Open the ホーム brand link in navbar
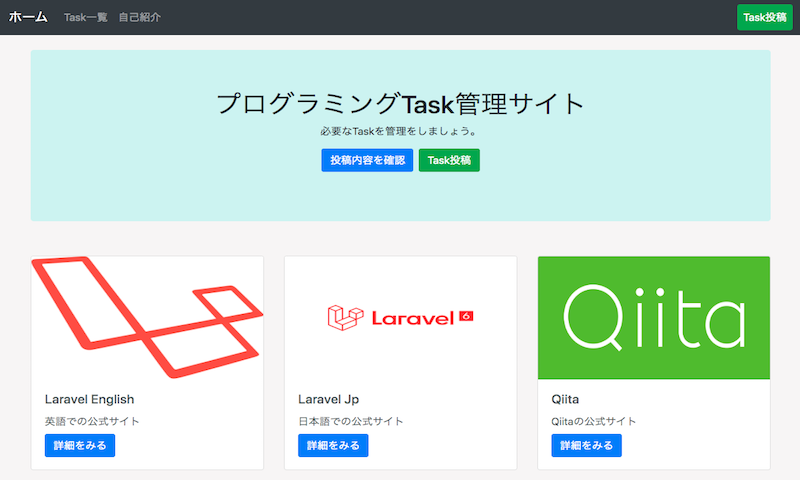The height and width of the screenshot is (480, 800). 28,17
